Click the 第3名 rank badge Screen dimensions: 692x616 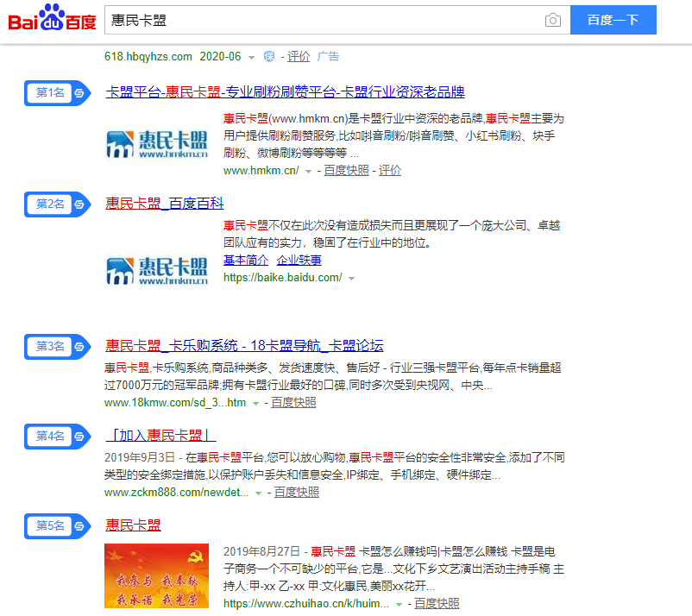(57, 346)
